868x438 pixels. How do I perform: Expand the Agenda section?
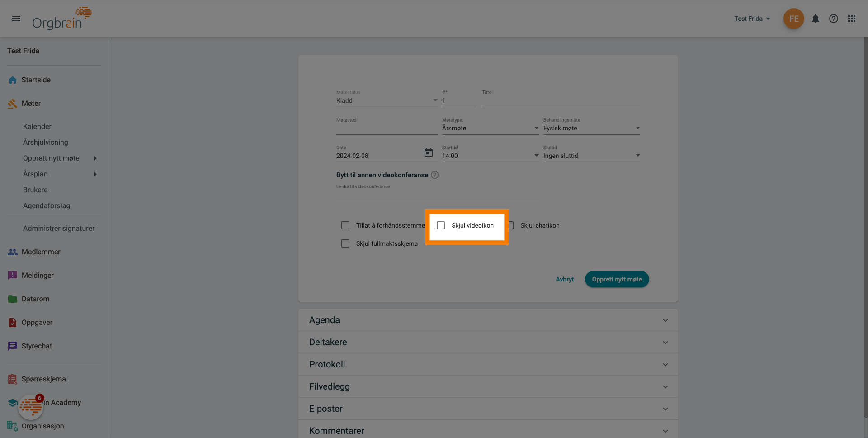(488, 320)
